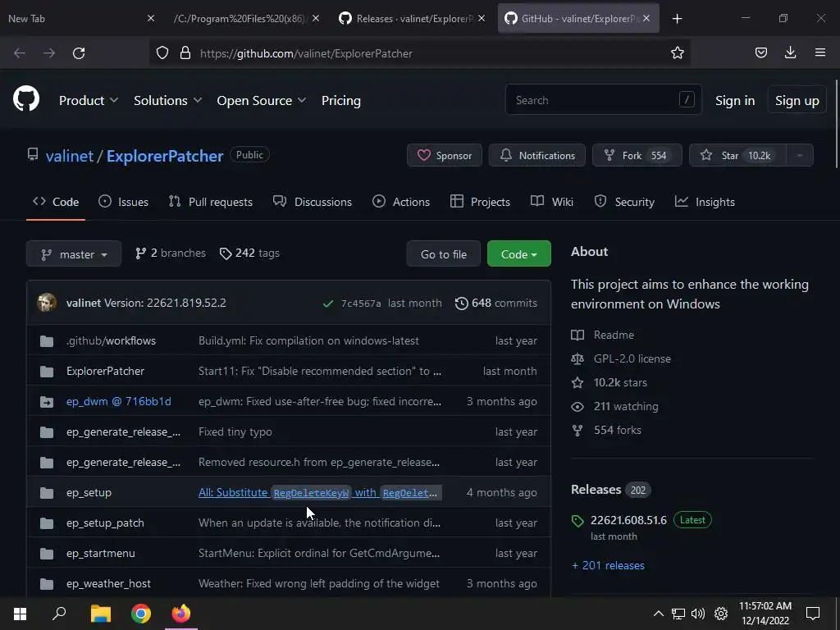Close the New Tab tab
This screenshot has width=840, height=630.
151,18
